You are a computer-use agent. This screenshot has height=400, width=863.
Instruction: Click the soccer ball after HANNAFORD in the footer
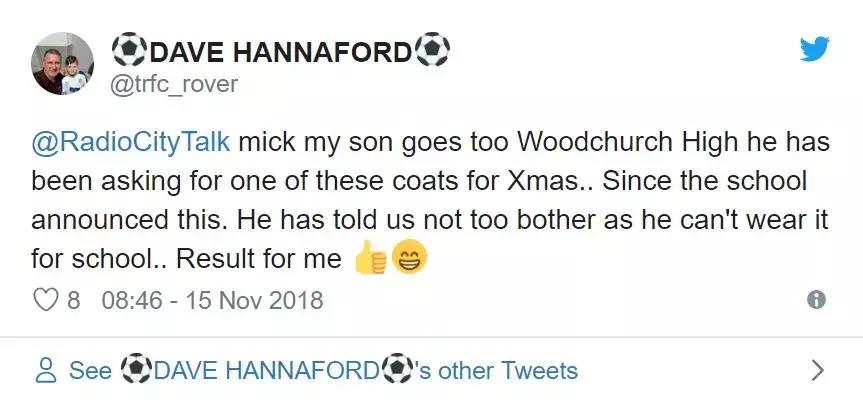click(398, 371)
